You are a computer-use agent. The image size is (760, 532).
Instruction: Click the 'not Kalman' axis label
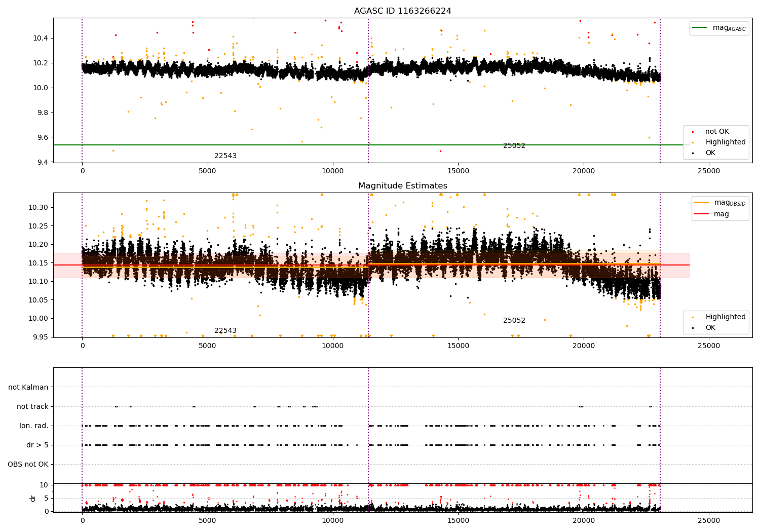[28, 388]
